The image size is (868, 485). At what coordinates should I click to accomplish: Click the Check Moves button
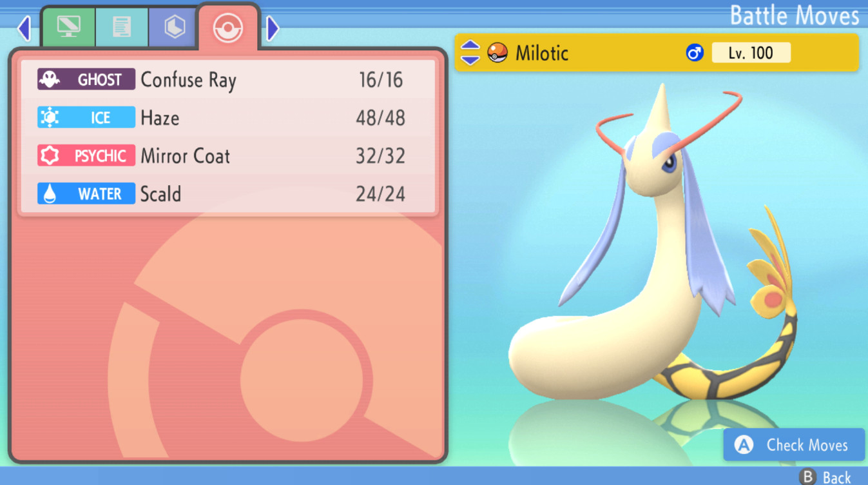point(794,445)
